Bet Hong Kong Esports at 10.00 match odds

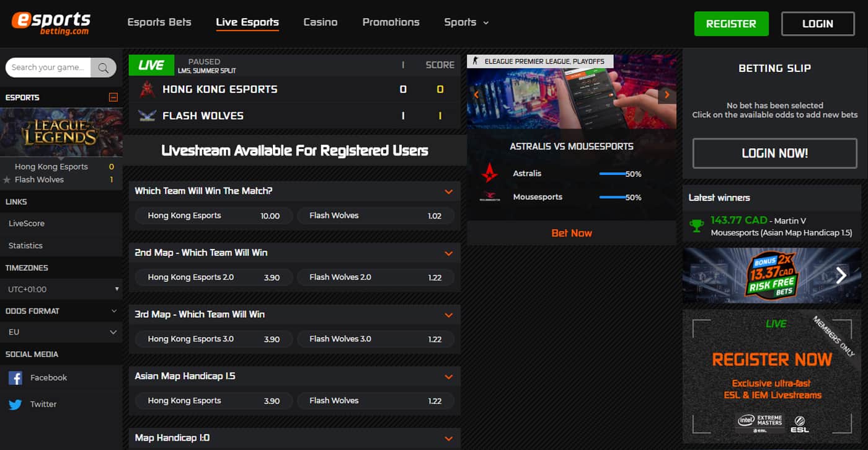click(214, 216)
